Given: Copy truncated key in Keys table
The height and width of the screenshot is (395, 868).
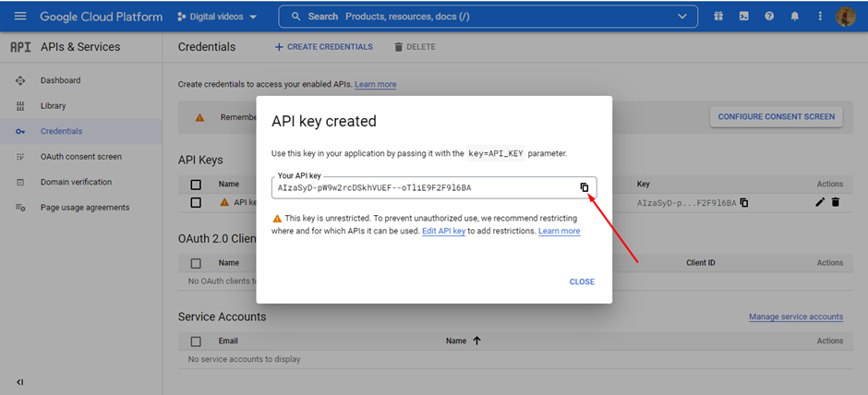Looking at the screenshot, I should pyautogui.click(x=744, y=202).
